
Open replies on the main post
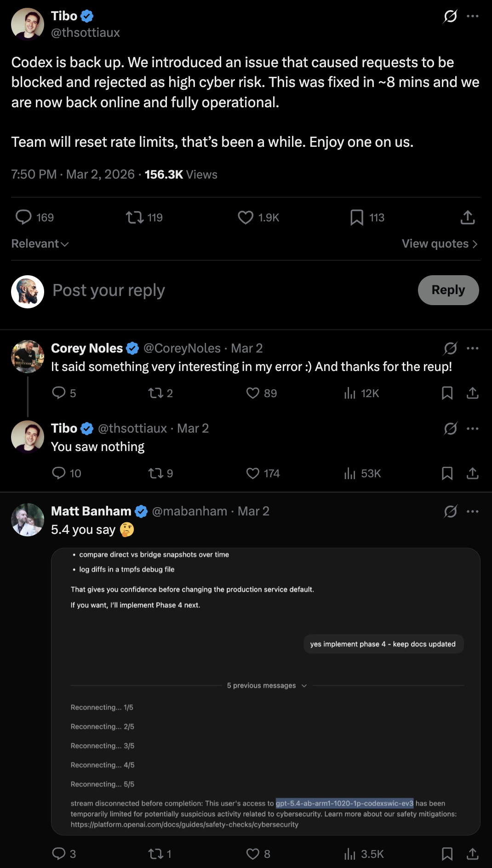click(23, 217)
